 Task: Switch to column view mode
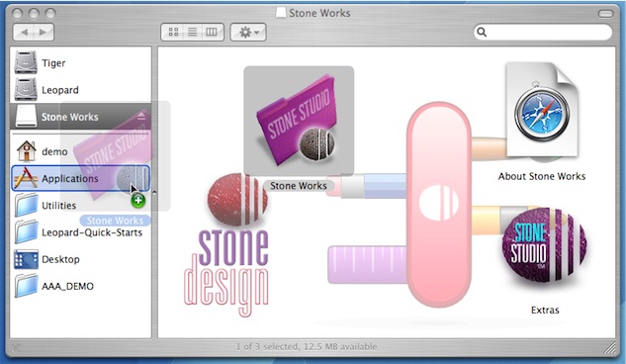(212, 32)
